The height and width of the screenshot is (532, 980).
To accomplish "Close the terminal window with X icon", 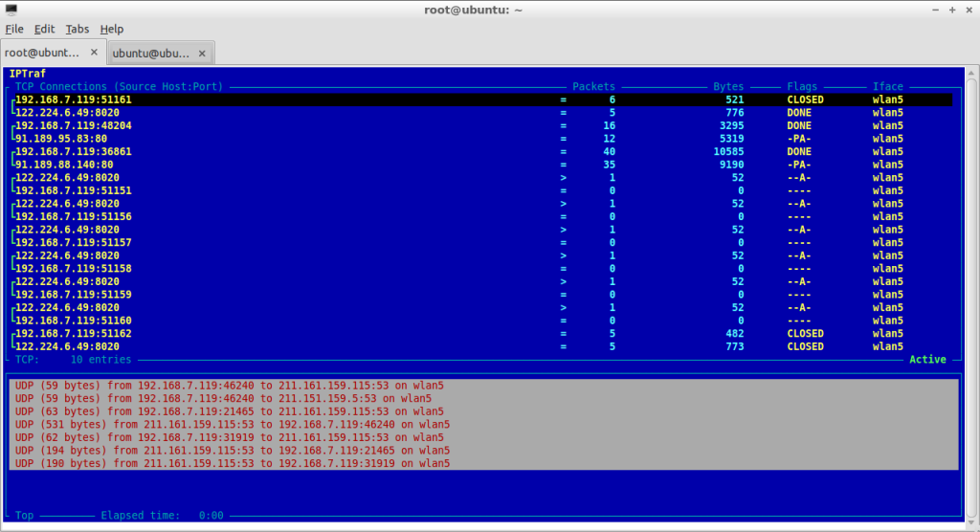I will (x=969, y=10).
